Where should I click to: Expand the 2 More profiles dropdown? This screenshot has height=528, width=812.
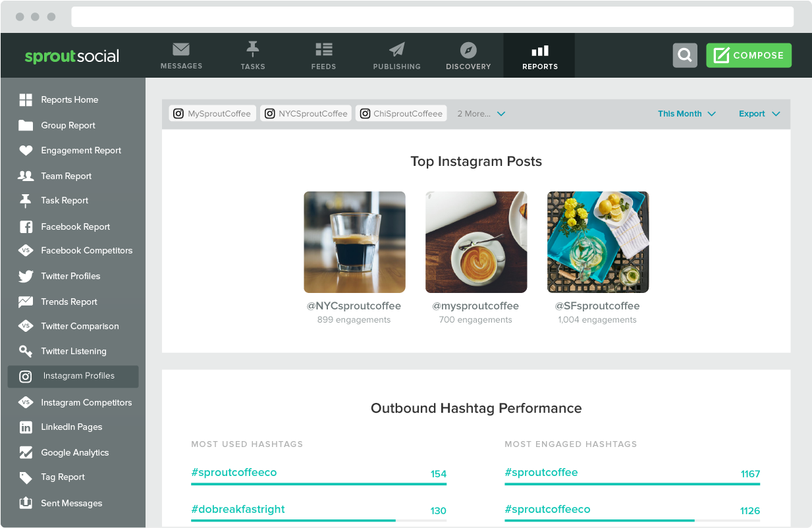[481, 114]
